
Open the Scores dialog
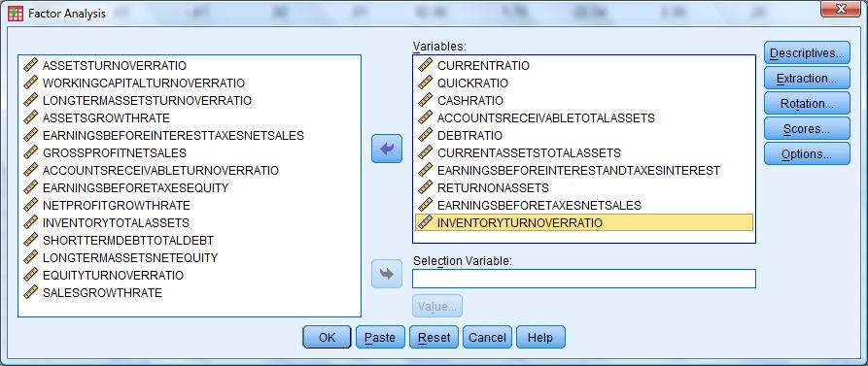pyautogui.click(x=807, y=129)
